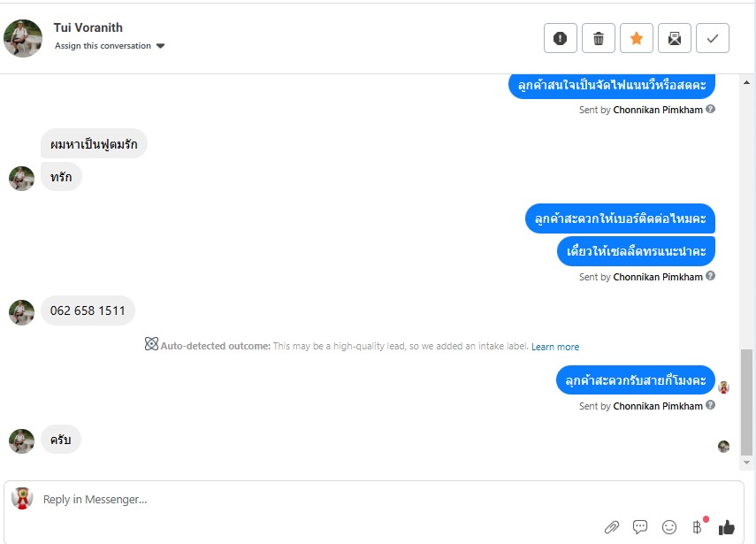Toggle the orange follow-up star

637,38
